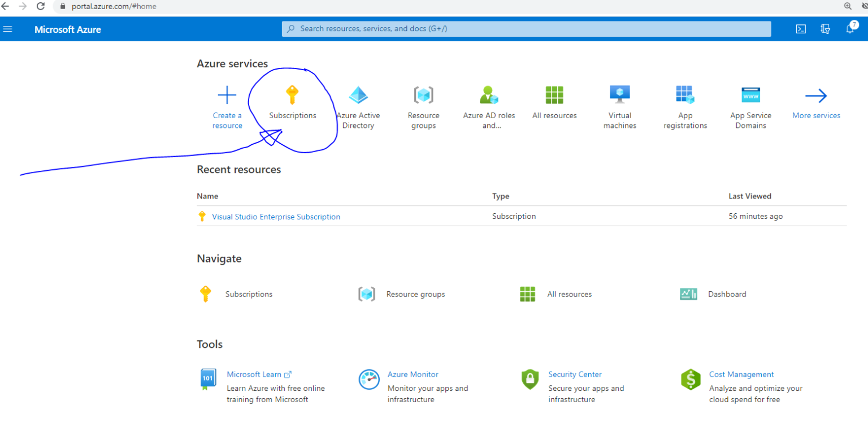Open the Cost Management link
This screenshot has height=431, width=868.
pyautogui.click(x=741, y=374)
